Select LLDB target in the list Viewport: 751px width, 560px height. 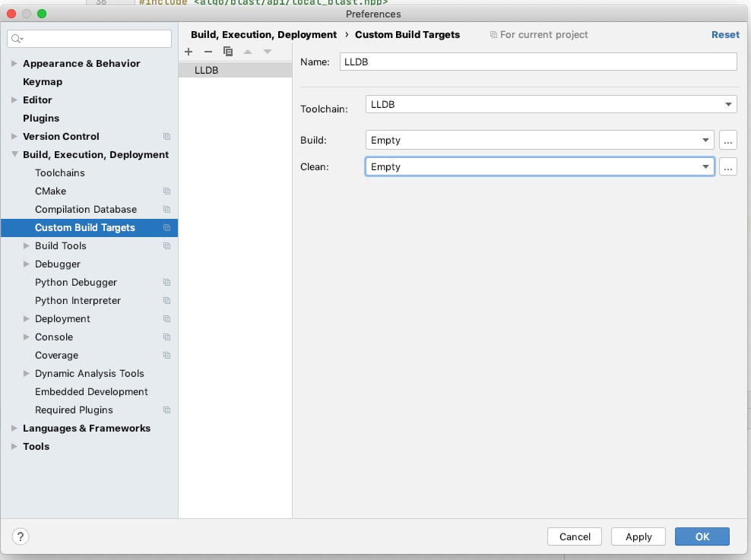pos(235,70)
